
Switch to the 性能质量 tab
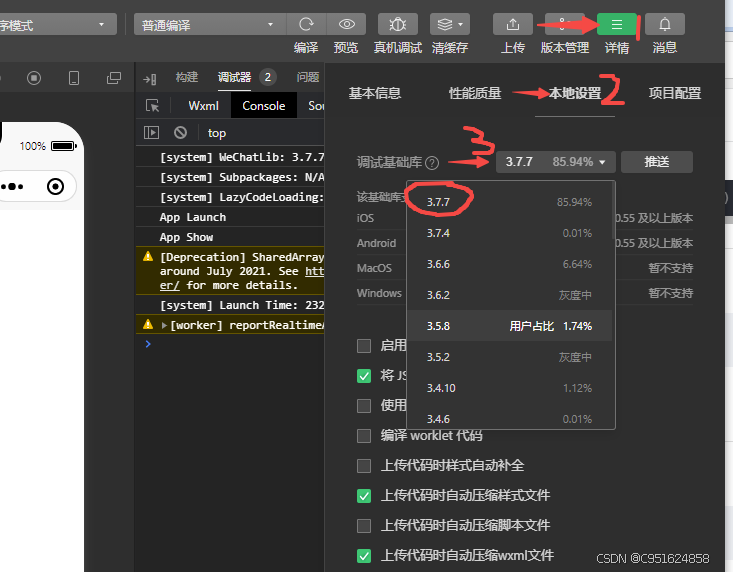pos(474,93)
